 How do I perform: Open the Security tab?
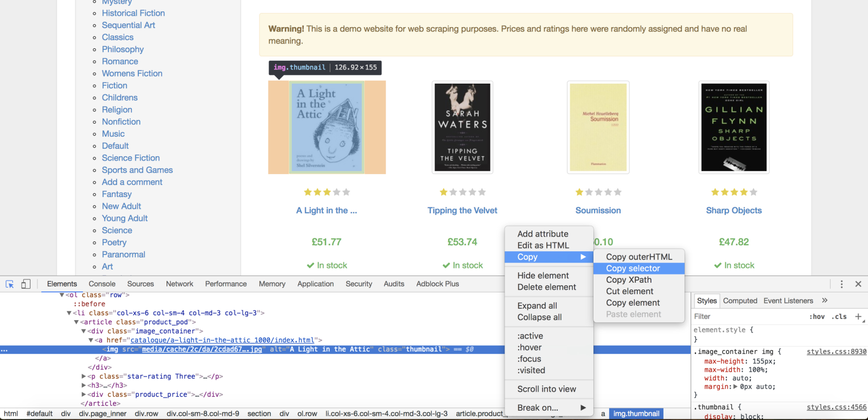pyautogui.click(x=359, y=284)
